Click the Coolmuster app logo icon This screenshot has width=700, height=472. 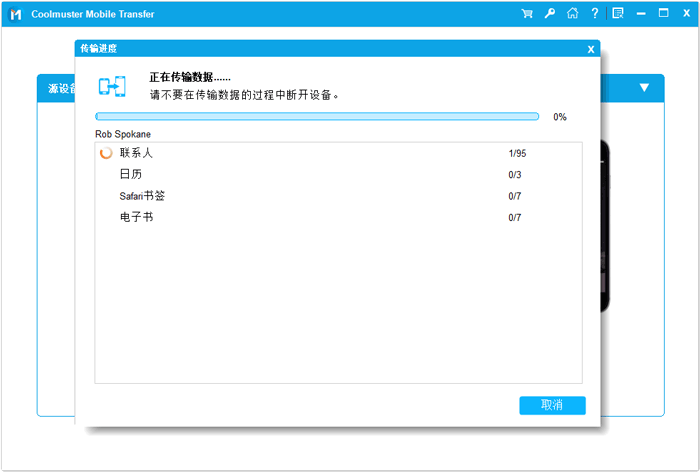pyautogui.click(x=15, y=14)
